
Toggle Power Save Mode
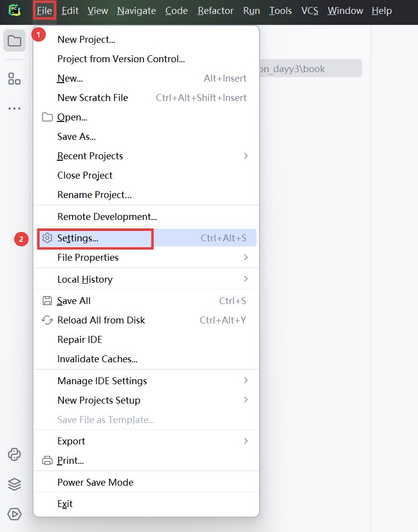click(x=95, y=483)
